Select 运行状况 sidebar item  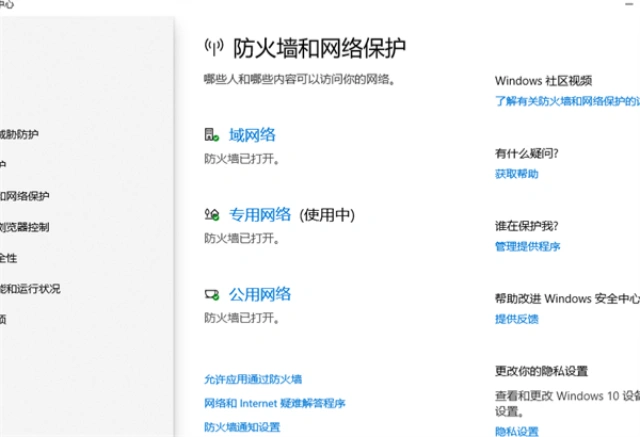click(x=30, y=289)
